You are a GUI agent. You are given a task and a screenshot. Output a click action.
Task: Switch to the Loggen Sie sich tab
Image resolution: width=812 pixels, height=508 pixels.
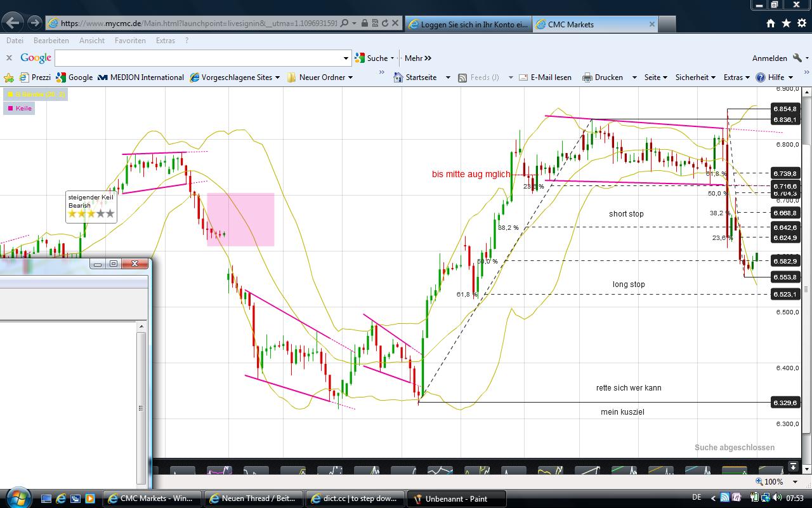pos(468,24)
